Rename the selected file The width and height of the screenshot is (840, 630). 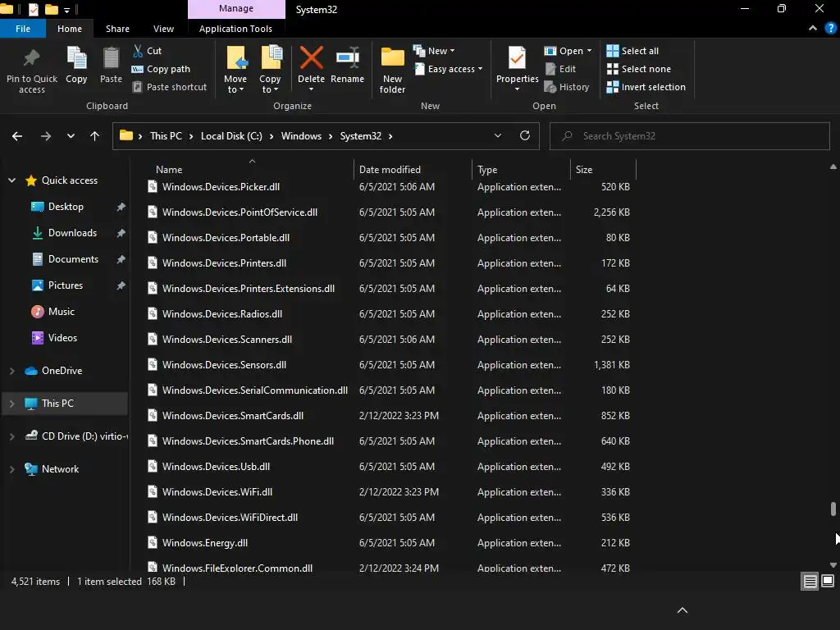[347, 65]
